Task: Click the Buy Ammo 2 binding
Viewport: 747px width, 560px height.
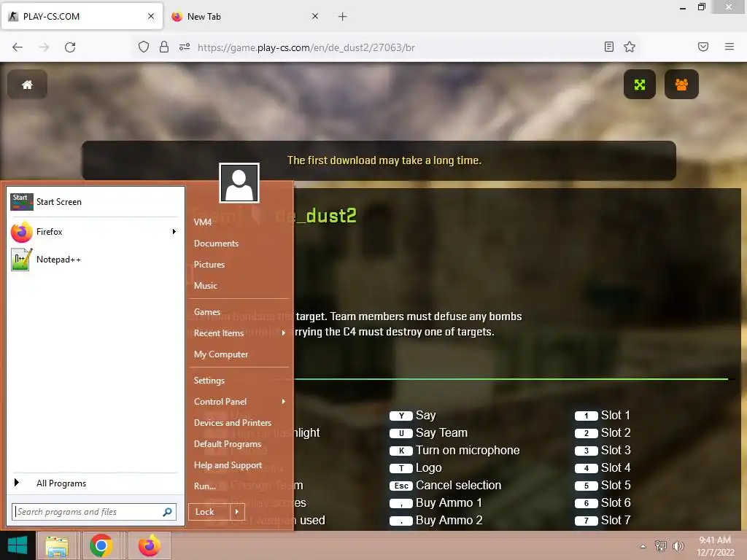Action: tap(436, 521)
